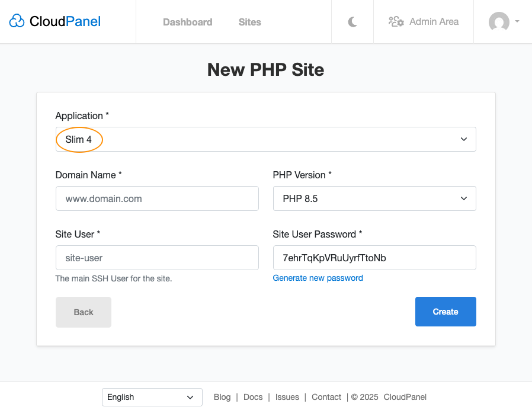The image size is (532, 407).
Task: Navigate to the Sites section
Action: (249, 22)
